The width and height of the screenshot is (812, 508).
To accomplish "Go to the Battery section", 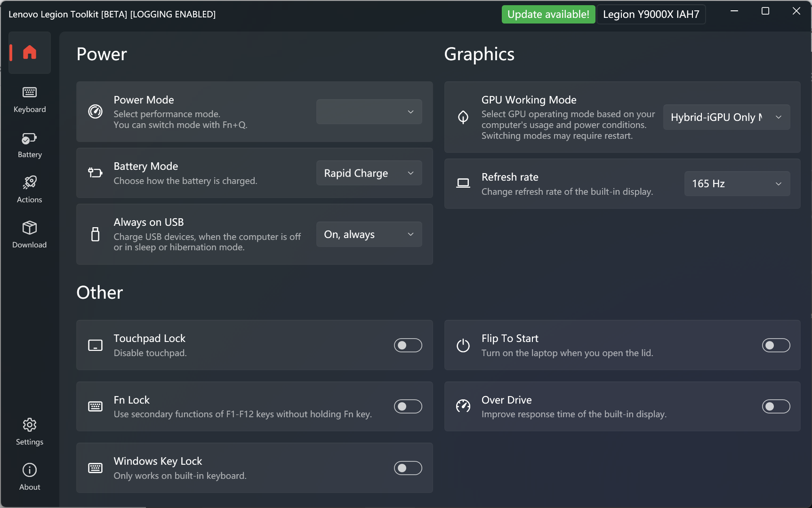I will tap(29, 144).
